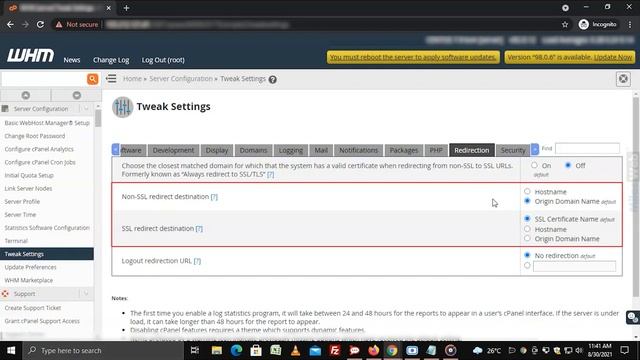Screen dimensions: 640x360
Task: Select Off for closest matched domain redirect
Action: [568, 165]
